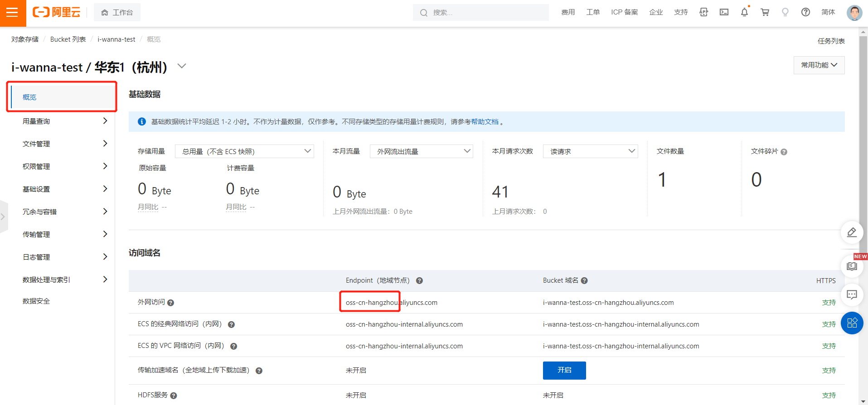This screenshot has width=868, height=405.
Task: Open the orange hamburger main menu
Action: point(13,13)
